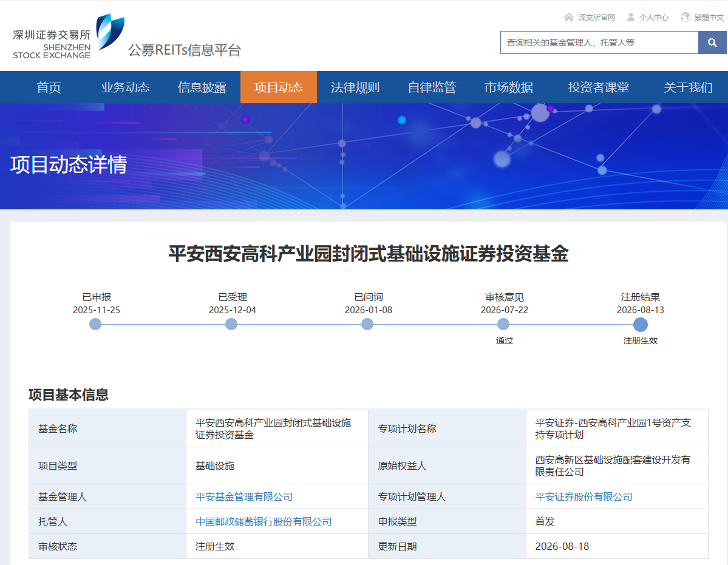Go to the 首页 nav tab
This screenshot has width=728, height=565.
tap(49, 87)
